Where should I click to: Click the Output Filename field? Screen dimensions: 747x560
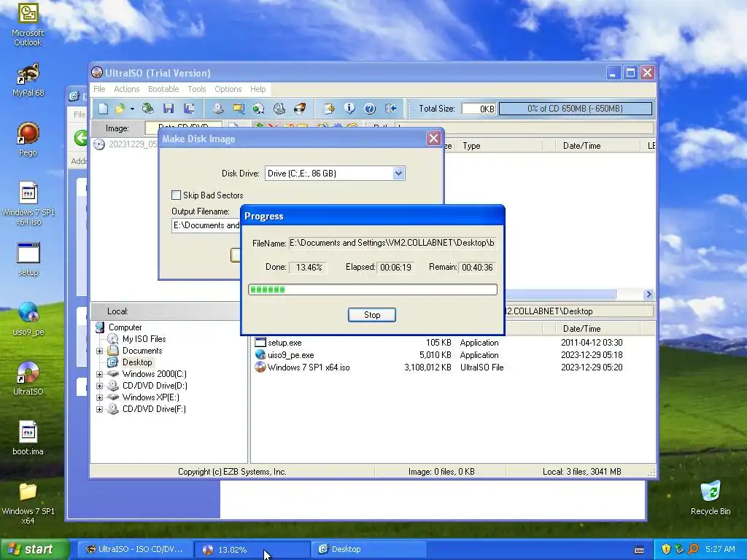pos(206,225)
